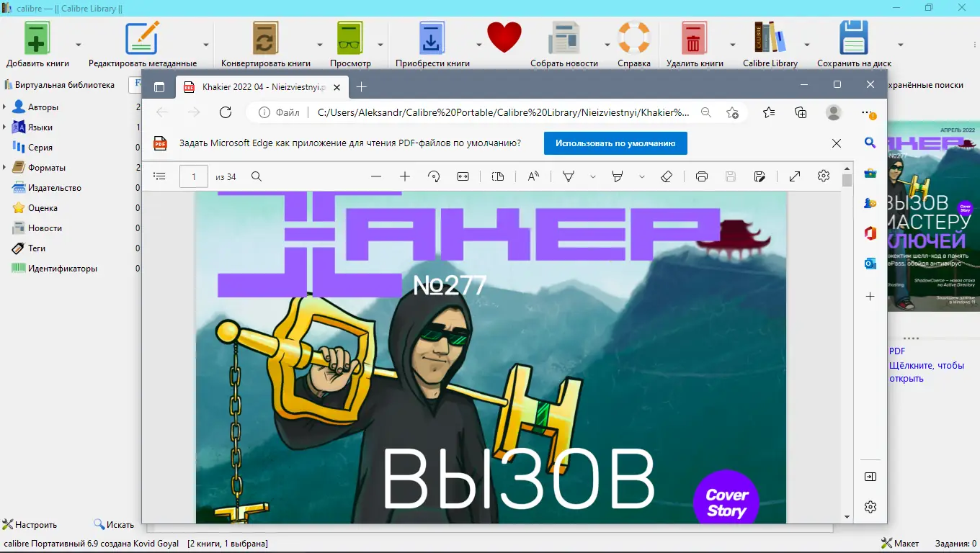Click Настроить in calibre tag browser
This screenshot has width=980, height=553.
click(x=30, y=525)
